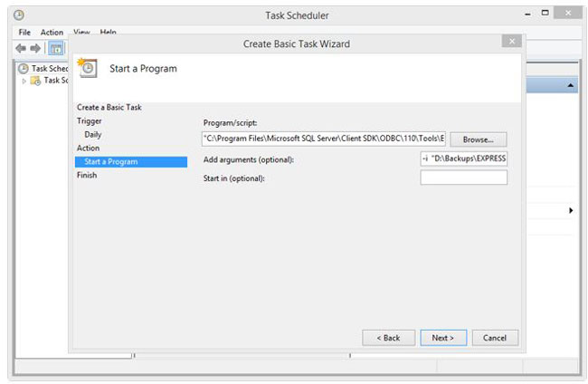Click the Back navigation arrow in toolbar

click(21, 48)
